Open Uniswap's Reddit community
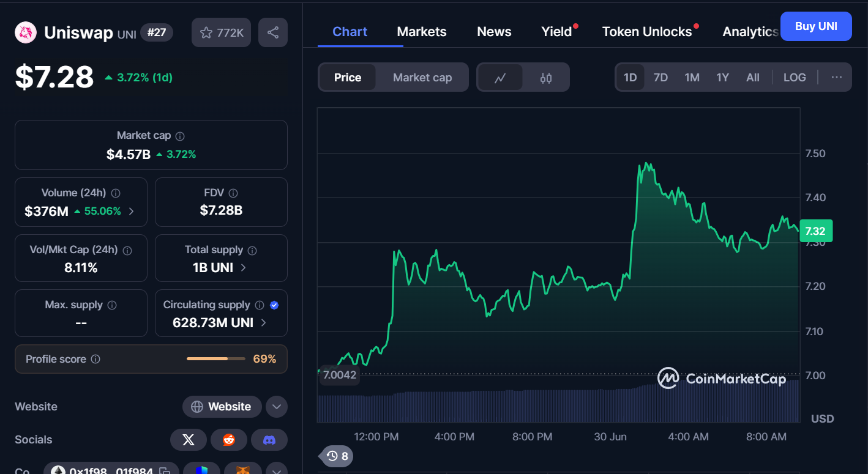Screen dimensions: 868x474 click(229, 440)
